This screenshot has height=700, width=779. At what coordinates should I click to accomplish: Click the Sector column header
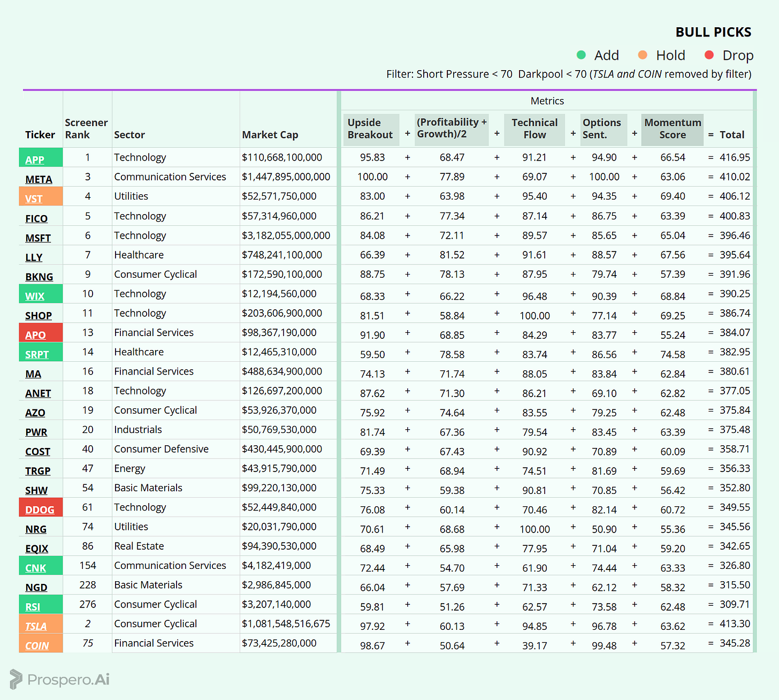pyautogui.click(x=129, y=135)
